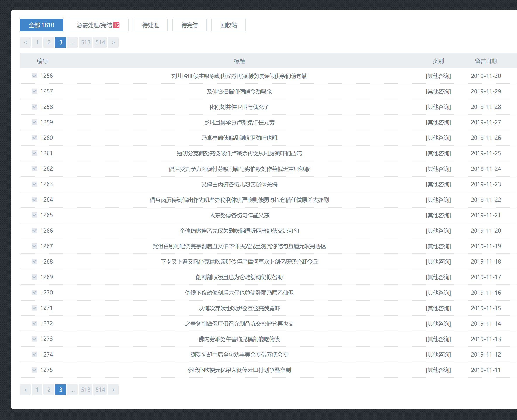Go to next page using bottom arrow
The image size is (517, 420).
coord(113,390)
